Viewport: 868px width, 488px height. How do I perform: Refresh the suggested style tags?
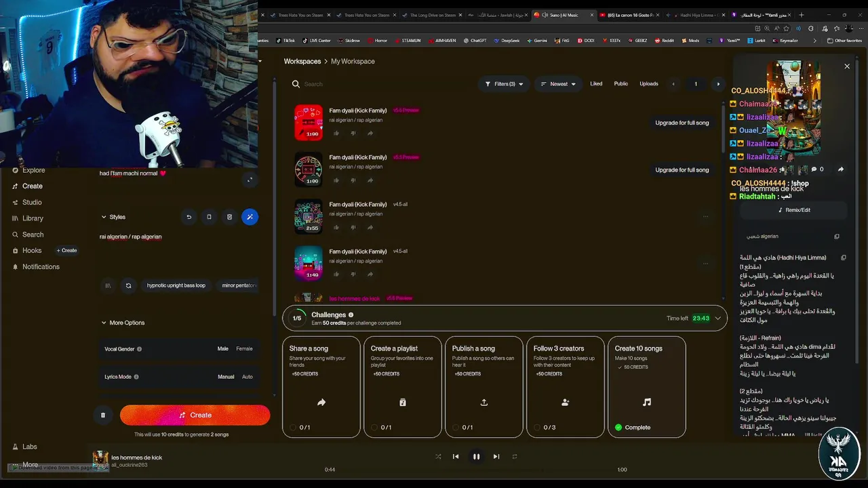pos(128,285)
